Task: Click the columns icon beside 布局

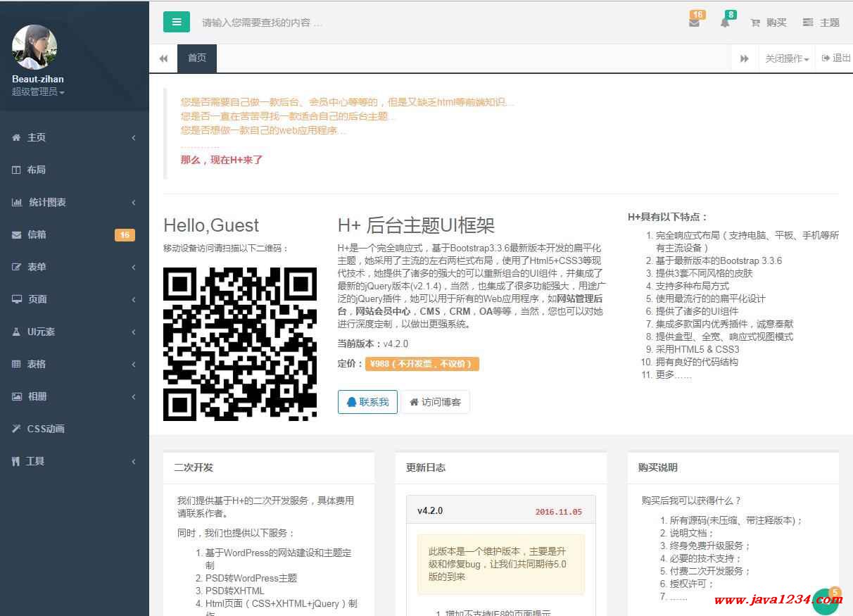Action: [x=16, y=170]
